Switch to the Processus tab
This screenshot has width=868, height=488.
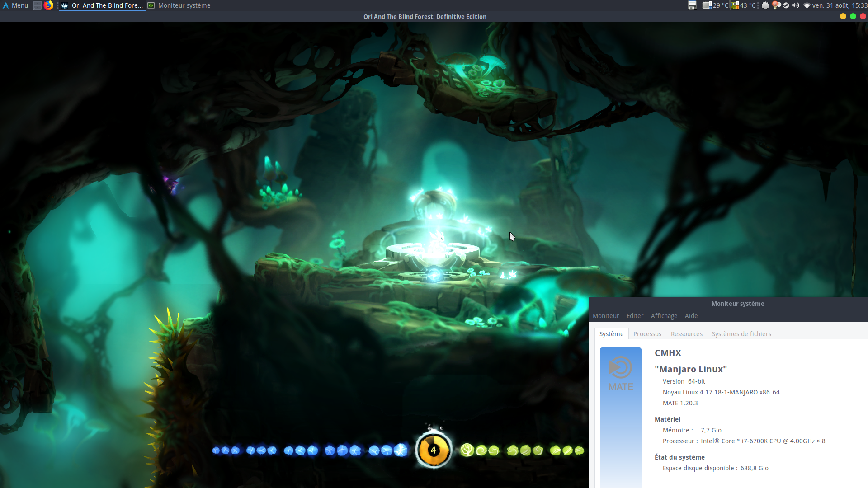647,334
